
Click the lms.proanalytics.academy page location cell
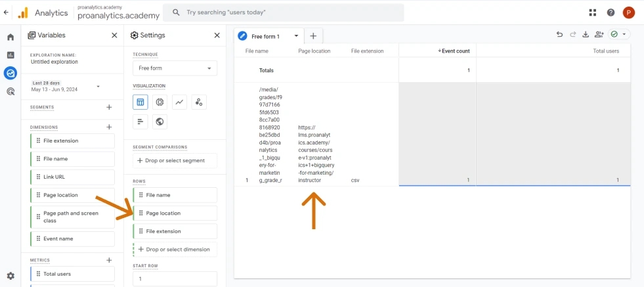pyautogui.click(x=315, y=154)
